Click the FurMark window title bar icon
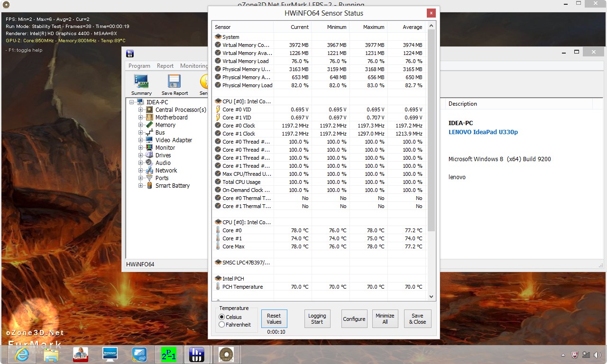Viewport: 607px width, 364px height. (x=6, y=5)
